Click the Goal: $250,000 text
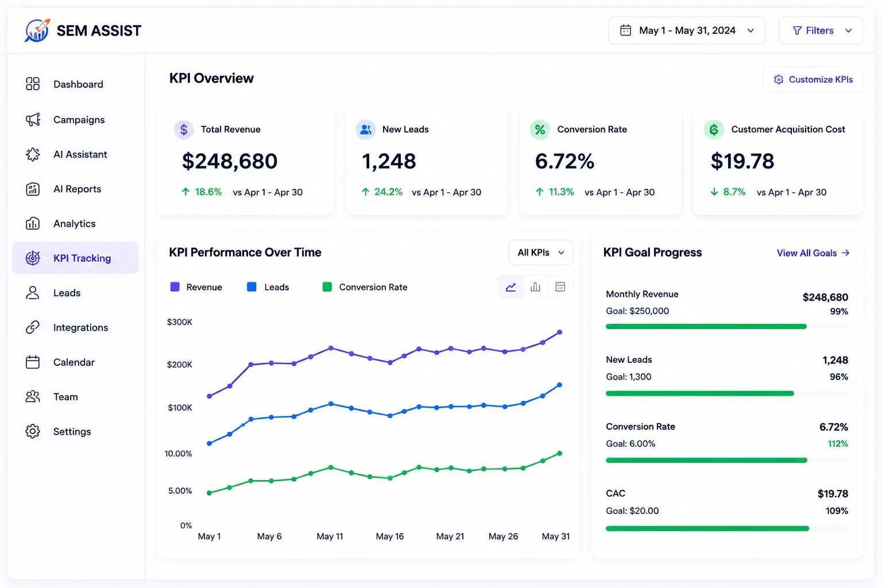This screenshot has height=588, width=882. pyautogui.click(x=637, y=311)
